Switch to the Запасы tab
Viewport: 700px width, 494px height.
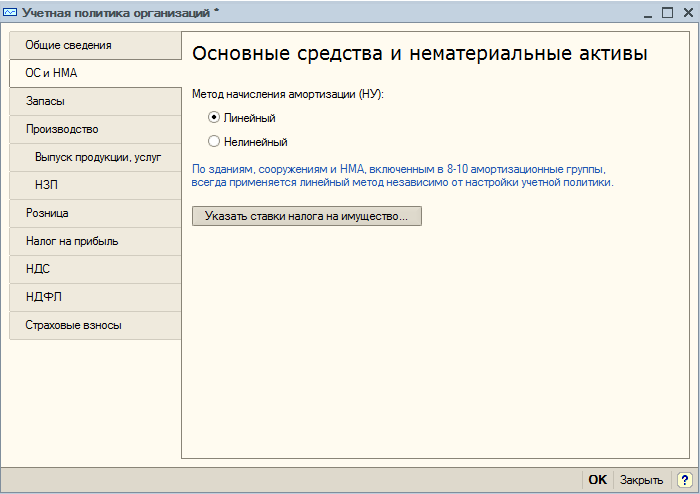(x=95, y=101)
